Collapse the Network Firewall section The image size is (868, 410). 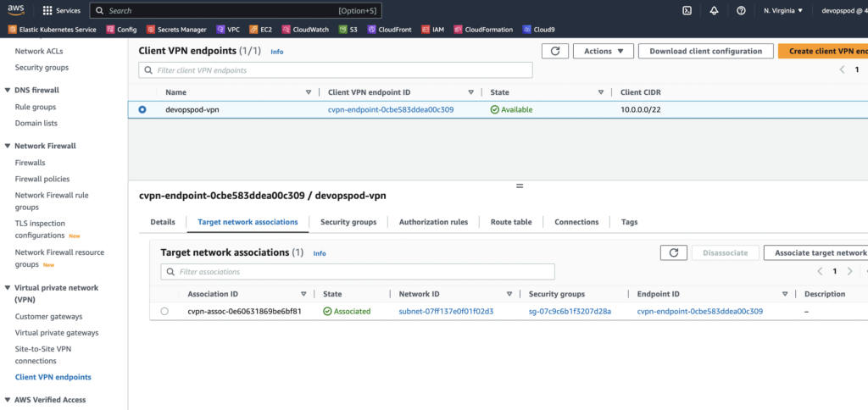tap(8, 146)
